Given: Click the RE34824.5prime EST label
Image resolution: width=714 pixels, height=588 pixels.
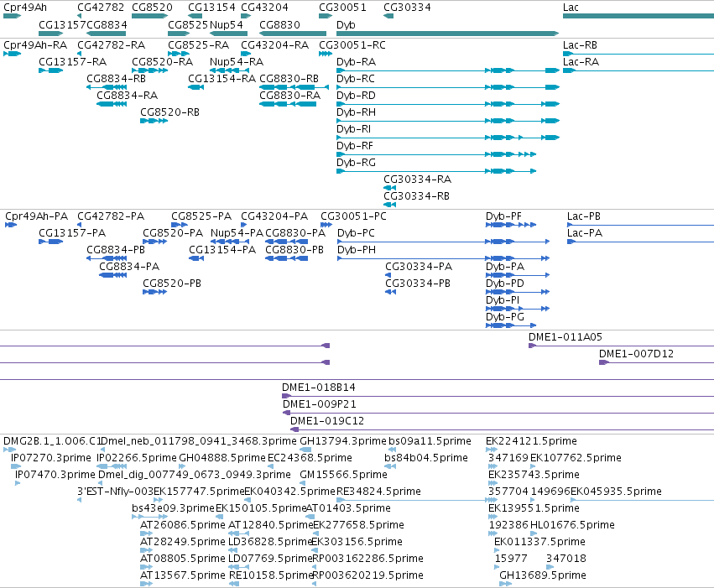Looking at the screenshot, I should (x=378, y=492).
